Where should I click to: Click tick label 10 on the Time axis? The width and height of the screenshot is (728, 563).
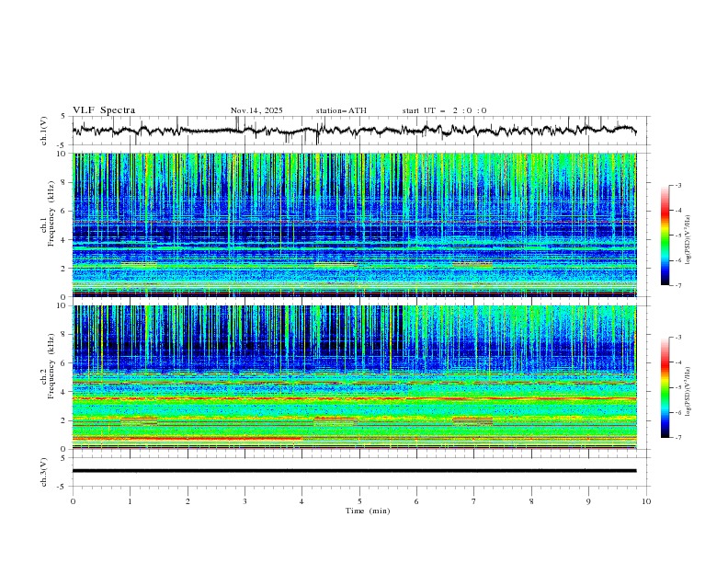[646, 501]
